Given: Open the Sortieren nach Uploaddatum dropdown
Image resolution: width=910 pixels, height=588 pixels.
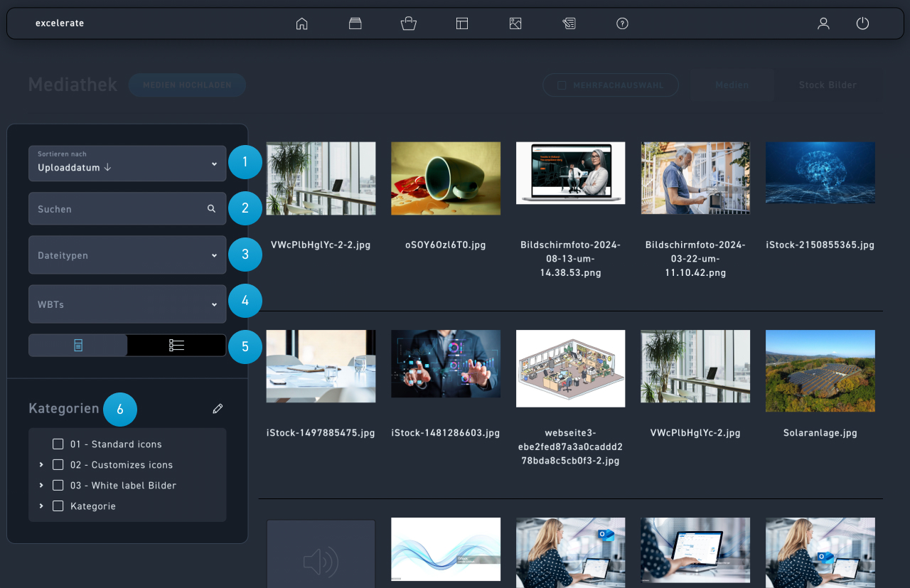Looking at the screenshot, I should point(127,164).
